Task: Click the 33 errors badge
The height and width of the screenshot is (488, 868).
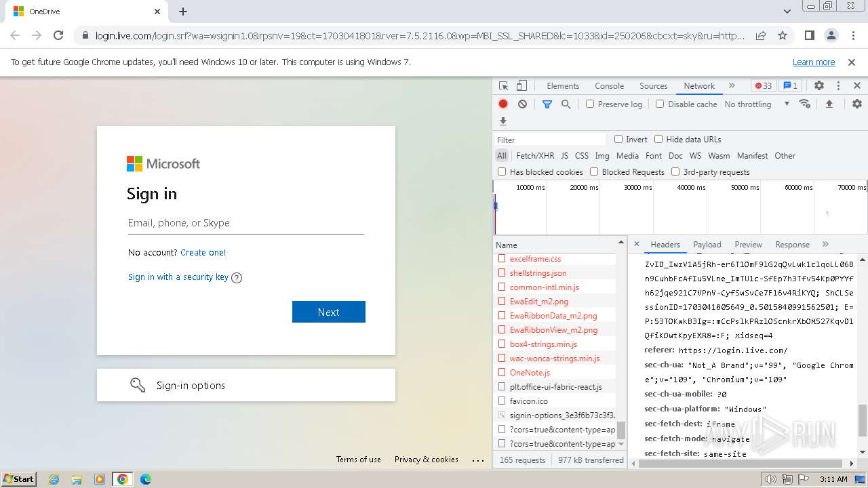Action: coord(764,86)
